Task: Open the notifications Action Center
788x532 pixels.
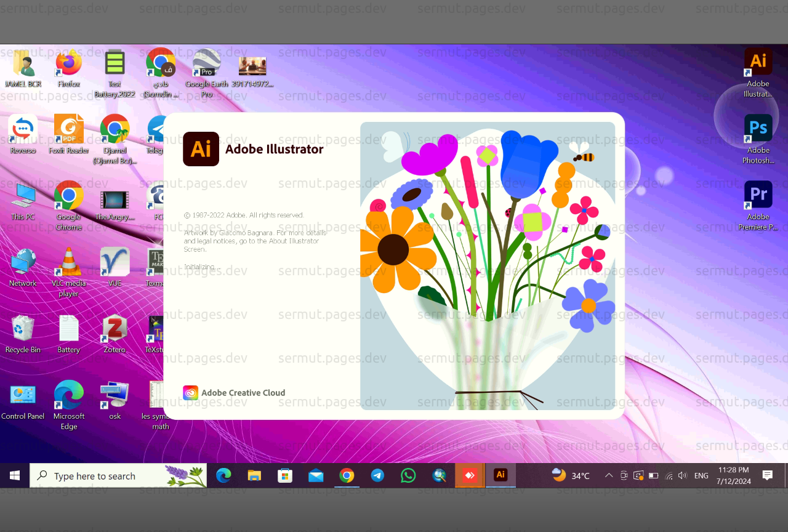Action: [766, 475]
